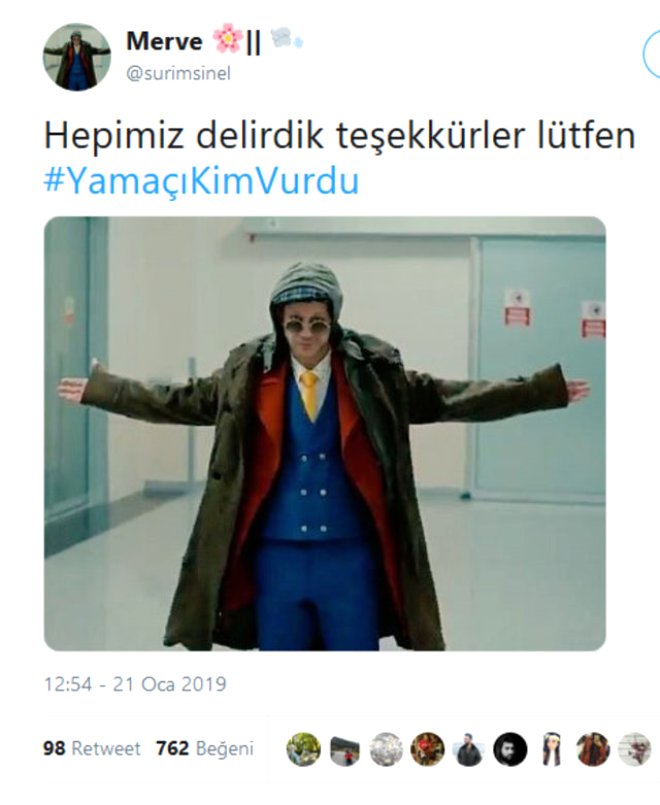Viewport: 660px width, 805px height.
Task: Click the fourth liker avatar with red figures
Action: 428,750
